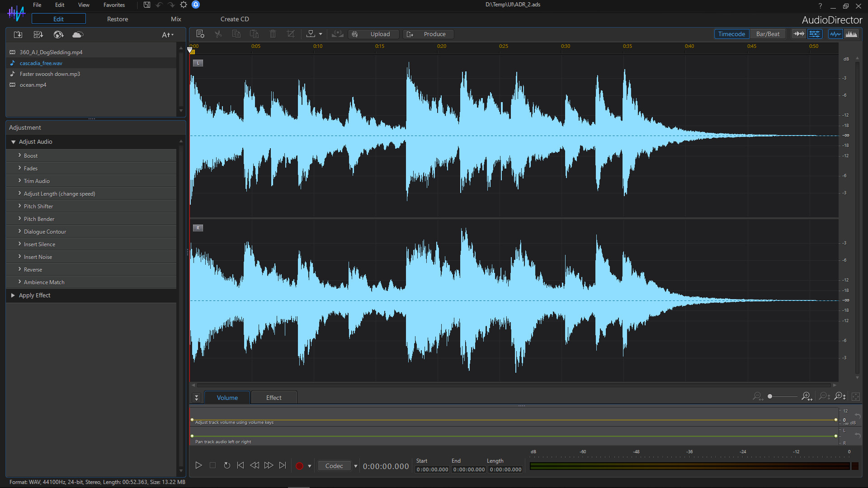
Task: Select the Trim tool in the toolbar
Action: click(x=291, y=34)
